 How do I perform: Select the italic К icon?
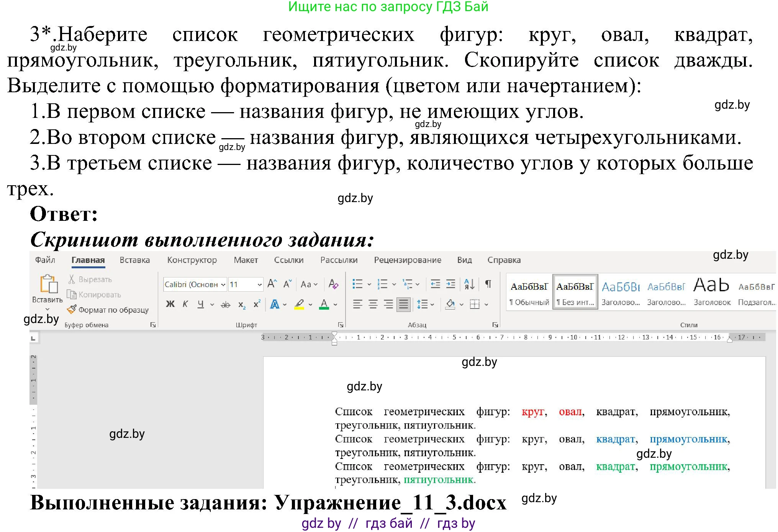point(185,304)
